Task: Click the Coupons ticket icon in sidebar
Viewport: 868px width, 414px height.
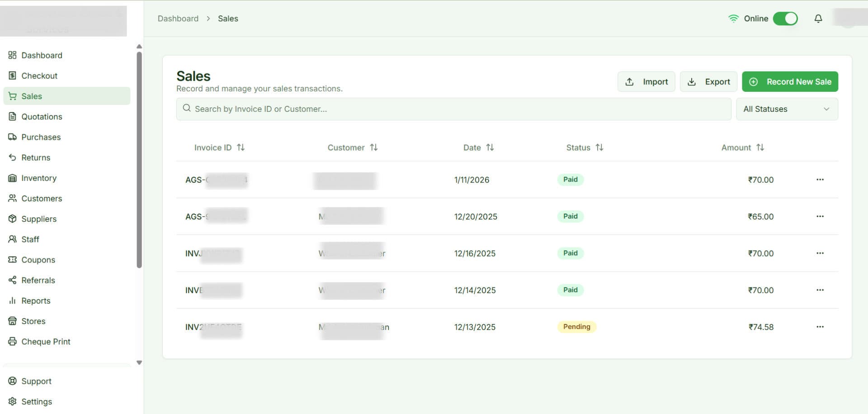Action: (12, 260)
